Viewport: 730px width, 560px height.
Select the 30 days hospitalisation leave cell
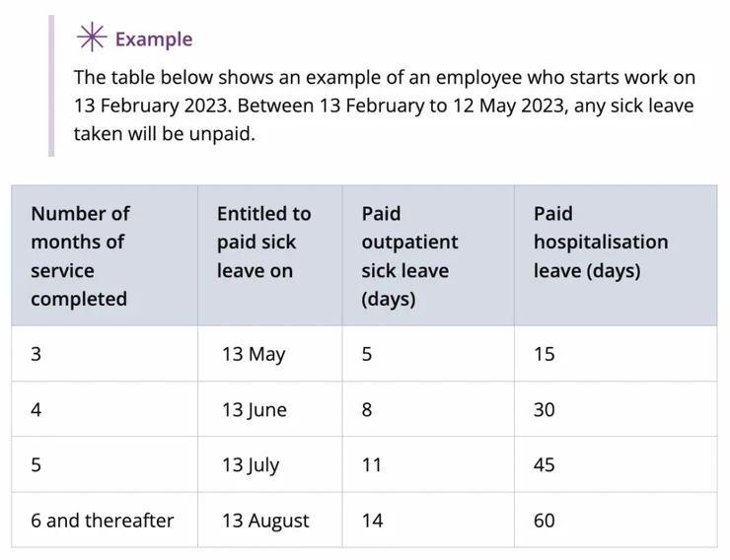545,409
